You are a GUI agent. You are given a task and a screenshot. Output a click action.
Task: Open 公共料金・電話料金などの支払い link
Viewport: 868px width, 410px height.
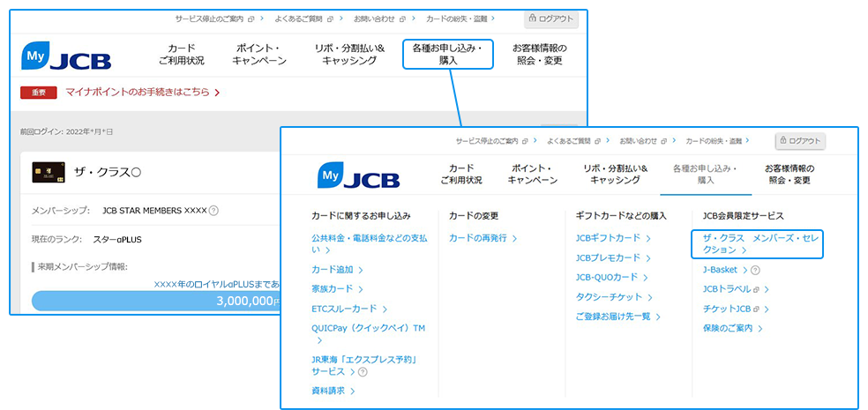click(370, 244)
